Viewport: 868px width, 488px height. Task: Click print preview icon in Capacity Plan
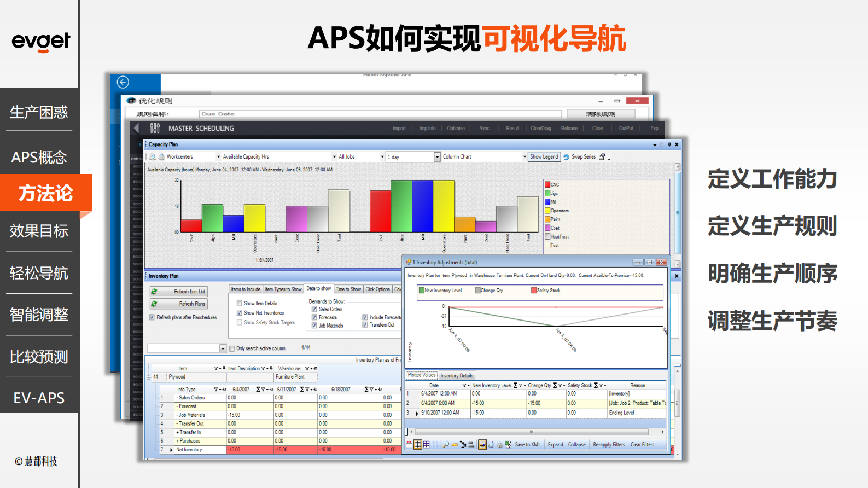(x=153, y=157)
